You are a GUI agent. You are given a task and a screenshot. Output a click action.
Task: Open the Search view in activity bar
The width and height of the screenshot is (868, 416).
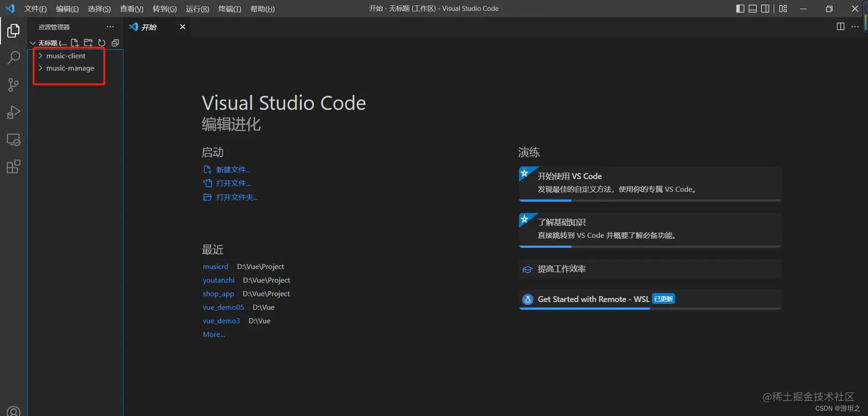coord(13,58)
